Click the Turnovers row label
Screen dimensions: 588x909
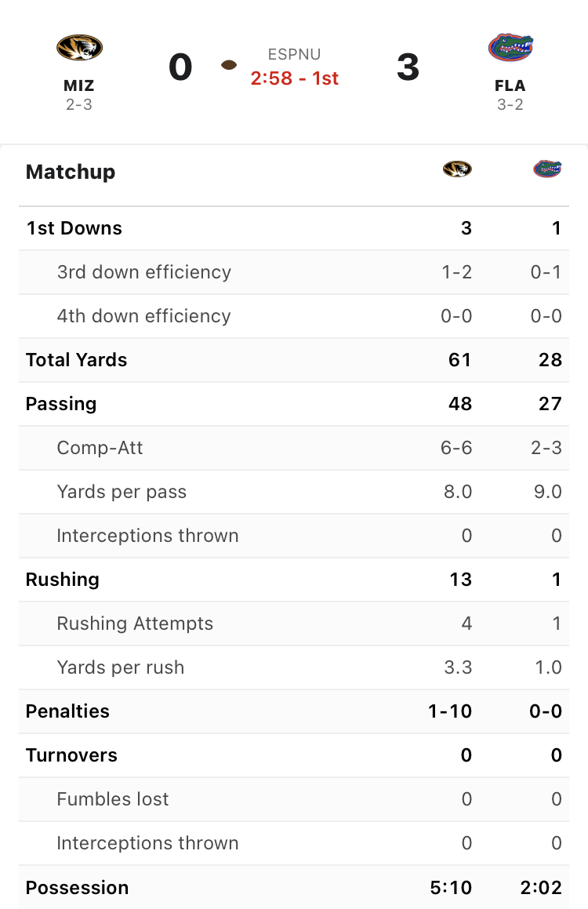(72, 755)
